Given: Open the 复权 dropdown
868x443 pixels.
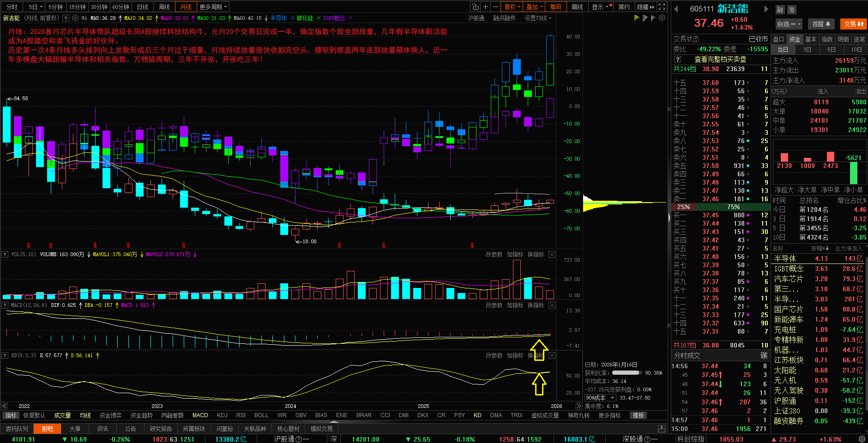Looking at the screenshot, I should click(x=512, y=7).
